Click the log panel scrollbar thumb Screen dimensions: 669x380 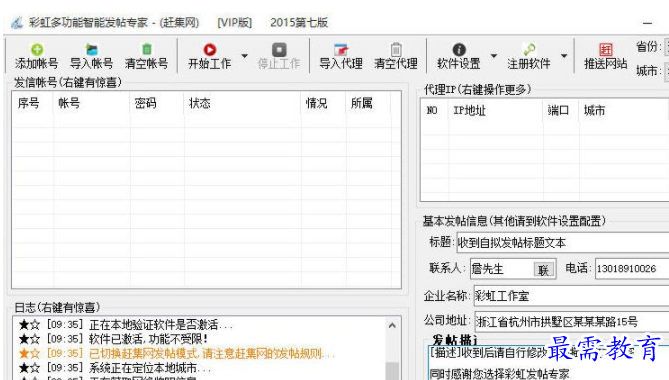click(x=392, y=371)
